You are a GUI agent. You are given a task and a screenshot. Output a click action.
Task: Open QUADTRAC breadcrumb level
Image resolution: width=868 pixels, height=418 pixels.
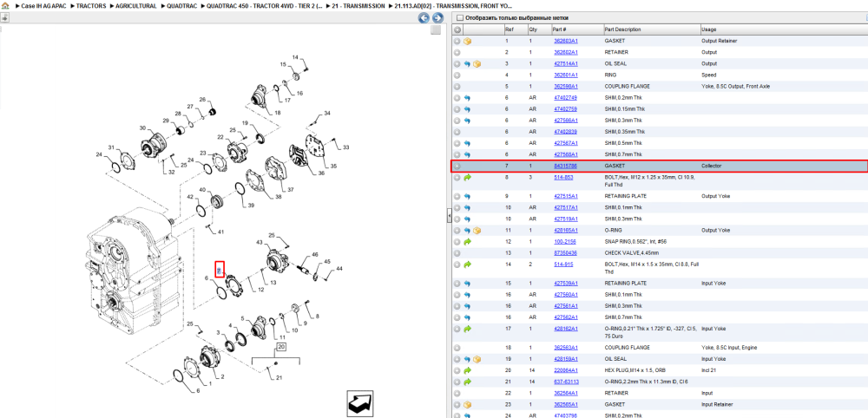point(182,5)
